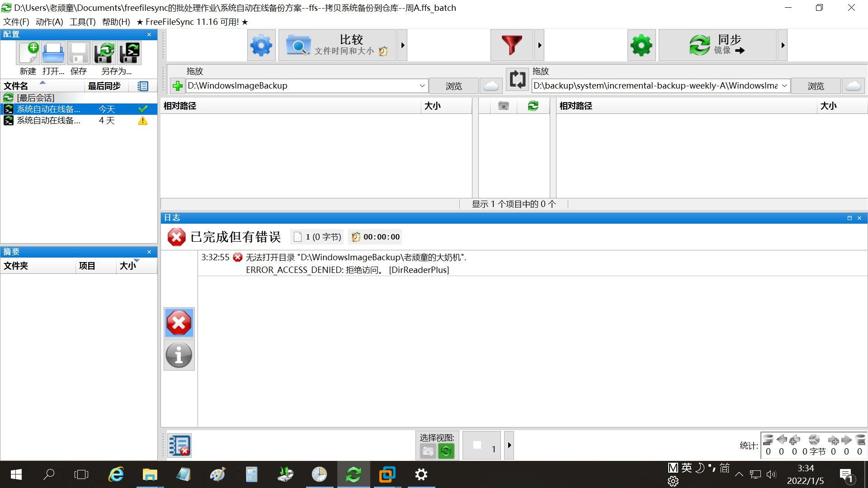This screenshot has height=488, width=868.
Task: Sort summary by 项目 header
Action: (95, 266)
